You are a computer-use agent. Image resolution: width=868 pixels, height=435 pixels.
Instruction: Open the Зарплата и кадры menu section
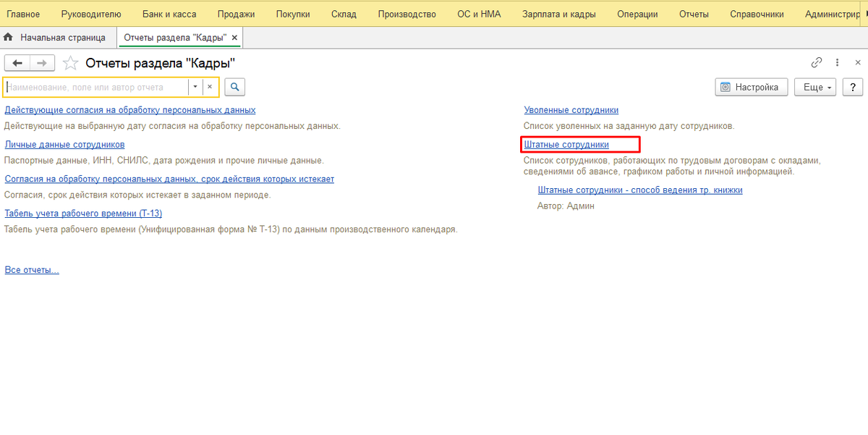click(x=559, y=14)
